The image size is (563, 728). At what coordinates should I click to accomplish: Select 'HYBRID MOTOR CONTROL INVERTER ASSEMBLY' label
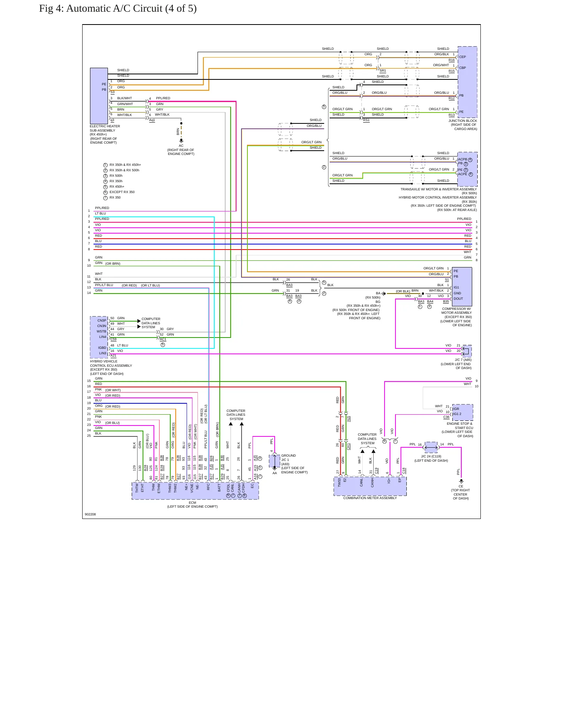[438, 197]
